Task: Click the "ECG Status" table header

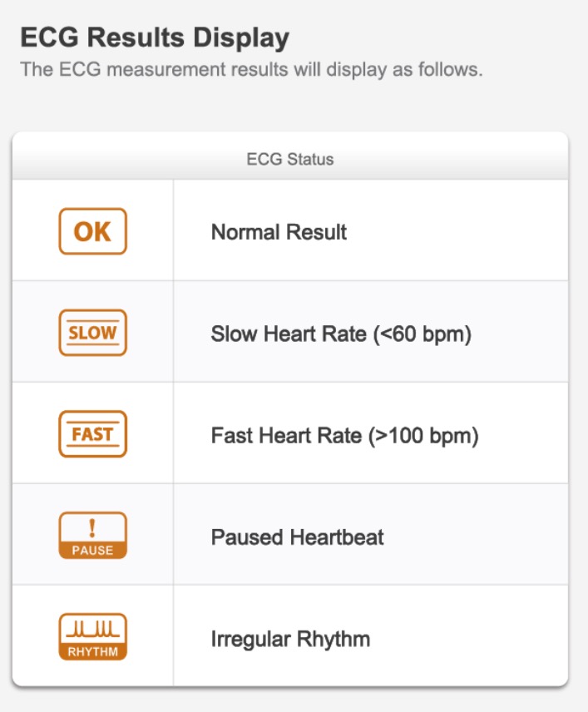Action: pos(289,159)
